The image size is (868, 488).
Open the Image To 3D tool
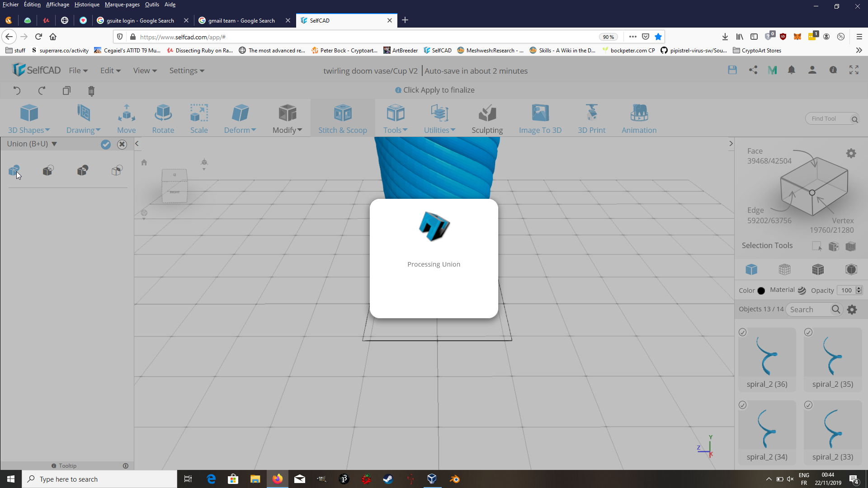click(x=540, y=119)
